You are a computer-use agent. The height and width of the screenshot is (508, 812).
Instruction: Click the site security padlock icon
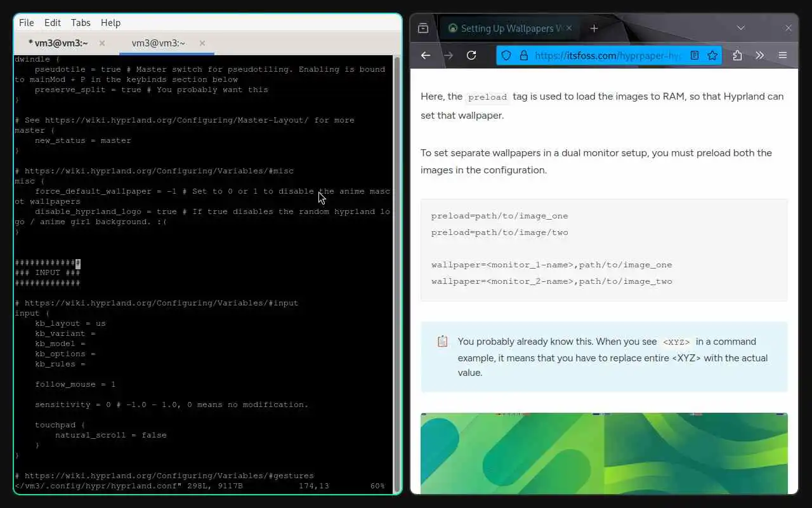tap(523, 55)
